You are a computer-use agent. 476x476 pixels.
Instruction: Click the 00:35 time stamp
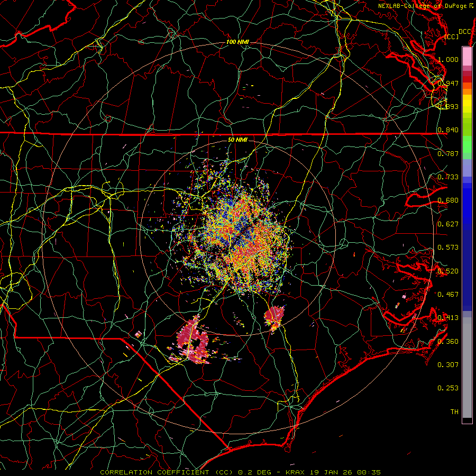click(x=369, y=472)
